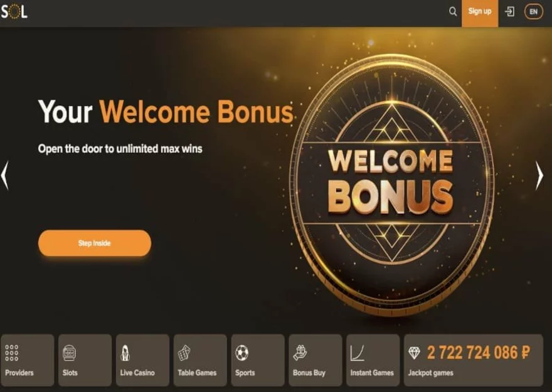The image size is (552, 392).
Task: Click the Jackpot diamond icon
Action: point(414,353)
